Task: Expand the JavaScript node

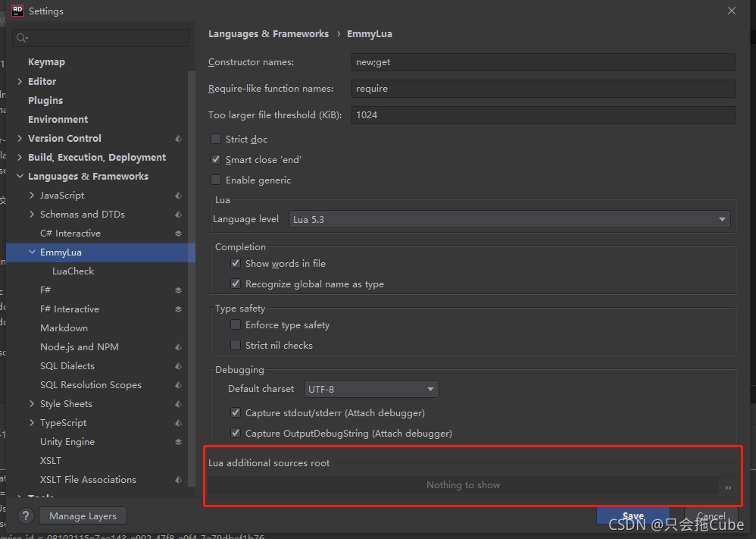Action: (32, 196)
